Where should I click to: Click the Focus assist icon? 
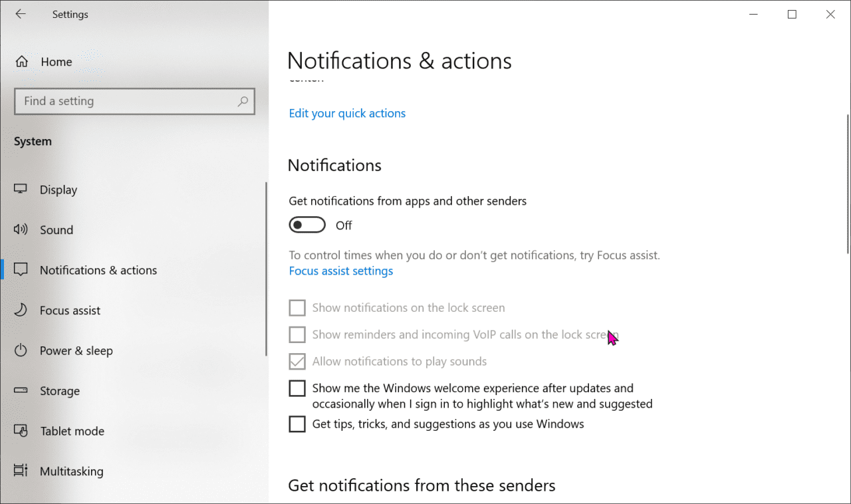(x=21, y=310)
